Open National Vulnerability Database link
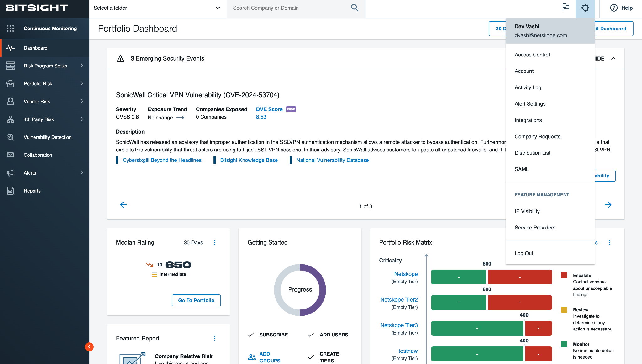Viewport: 642px width, 364px height. pos(332,160)
